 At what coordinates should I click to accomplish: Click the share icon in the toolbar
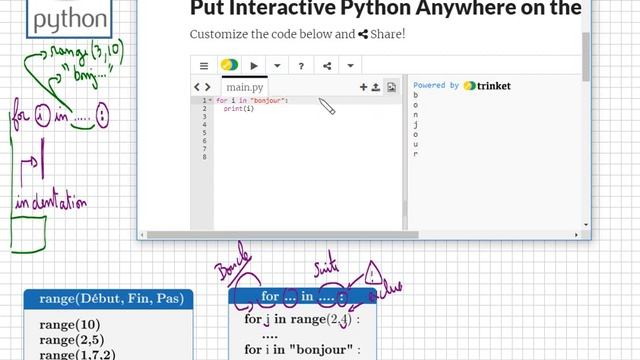click(327, 66)
